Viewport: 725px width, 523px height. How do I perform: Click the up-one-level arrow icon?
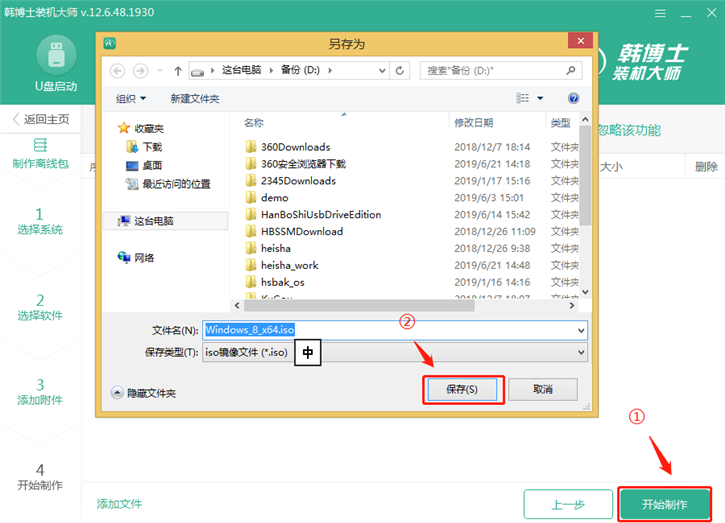(x=178, y=71)
